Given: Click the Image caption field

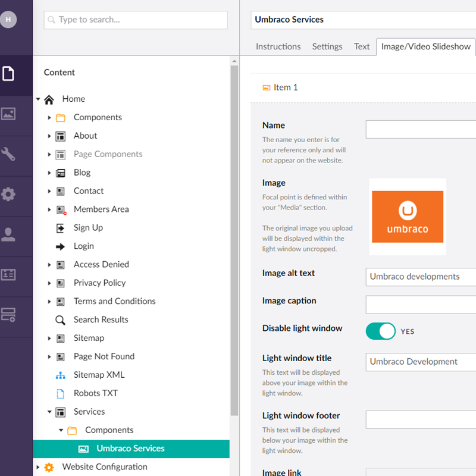Looking at the screenshot, I should pos(421,305).
